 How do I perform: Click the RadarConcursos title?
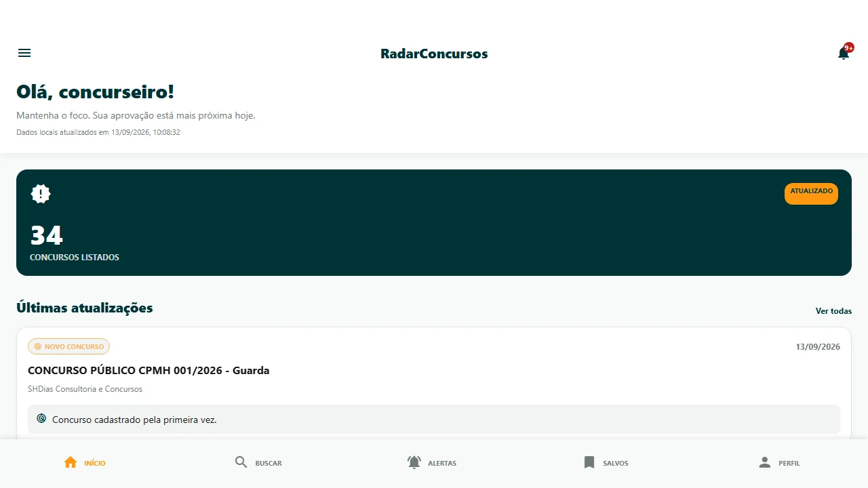click(434, 54)
